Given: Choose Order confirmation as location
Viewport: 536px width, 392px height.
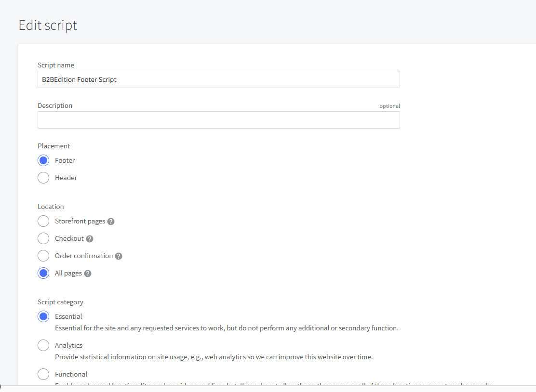Looking at the screenshot, I should pyautogui.click(x=43, y=256).
